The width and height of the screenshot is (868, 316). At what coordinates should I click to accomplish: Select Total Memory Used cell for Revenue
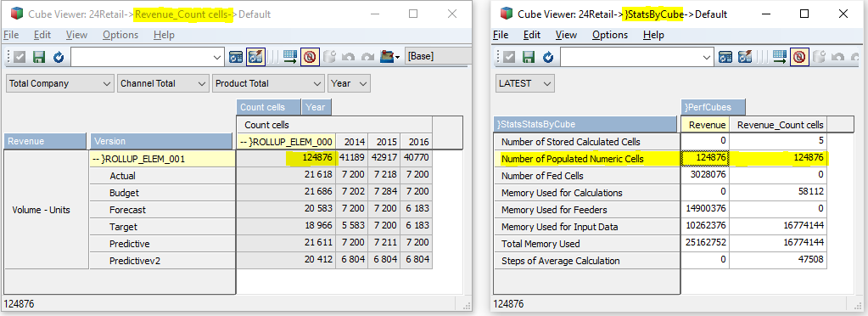[x=705, y=244]
